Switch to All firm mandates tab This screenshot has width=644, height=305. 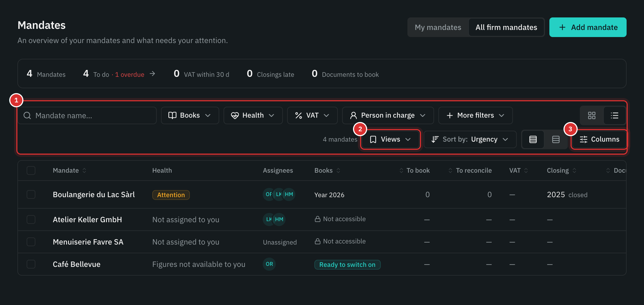point(506,27)
